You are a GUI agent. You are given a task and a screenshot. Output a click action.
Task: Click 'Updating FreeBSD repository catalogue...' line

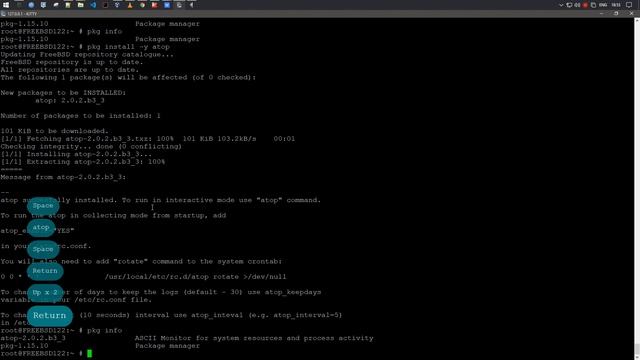(87, 54)
